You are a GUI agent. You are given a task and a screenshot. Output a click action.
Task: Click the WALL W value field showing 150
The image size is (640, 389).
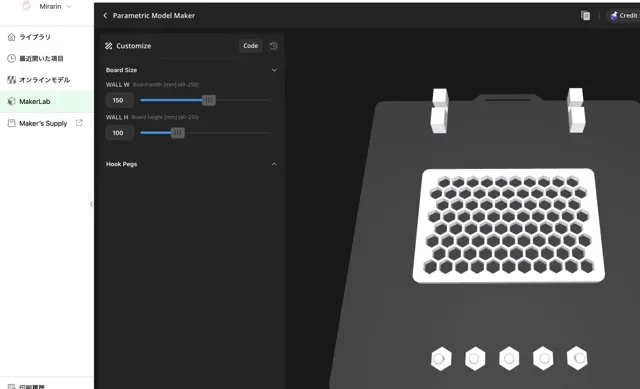119,100
